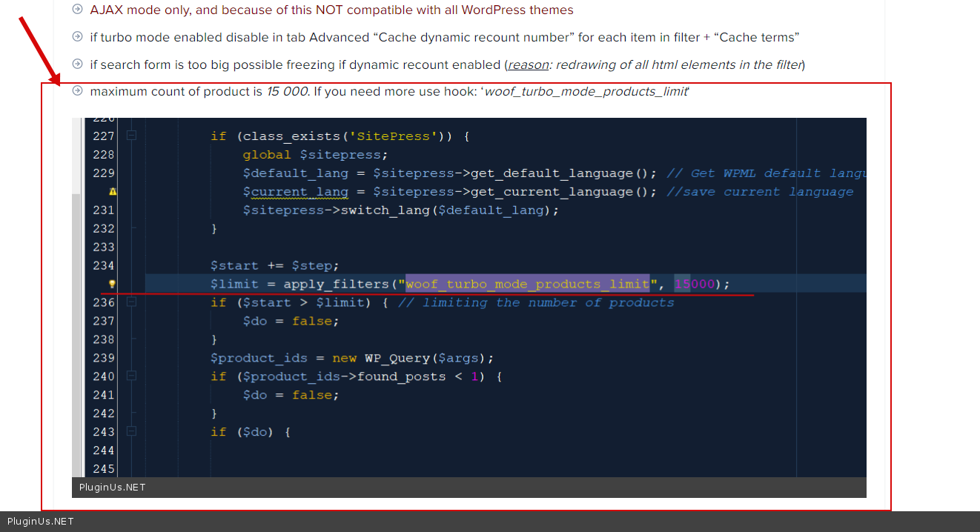Click bullet arrow icon beside 'AJAX mode only'
The height and width of the screenshot is (532, 980).
[x=78, y=10]
